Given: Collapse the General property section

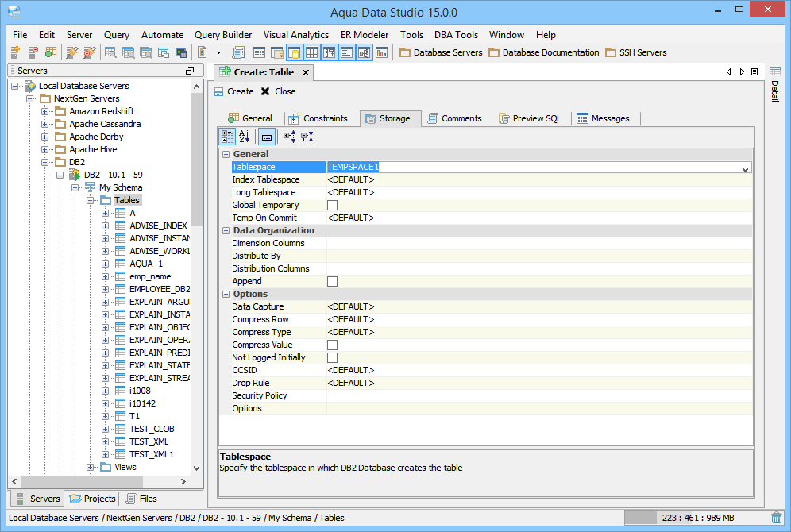Looking at the screenshot, I should [x=226, y=154].
